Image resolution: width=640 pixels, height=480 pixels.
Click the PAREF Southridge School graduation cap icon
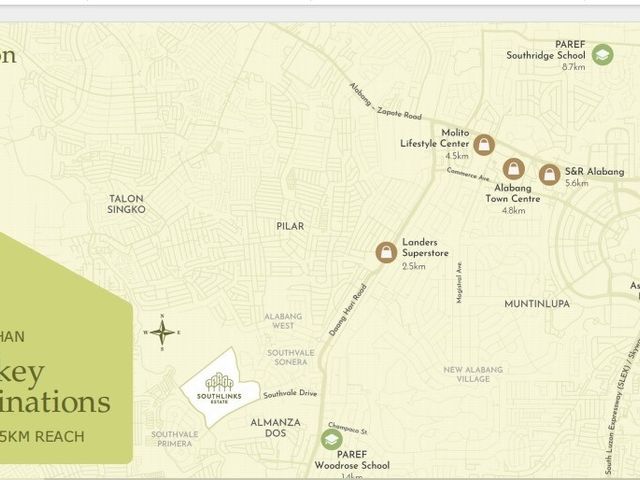[603, 55]
